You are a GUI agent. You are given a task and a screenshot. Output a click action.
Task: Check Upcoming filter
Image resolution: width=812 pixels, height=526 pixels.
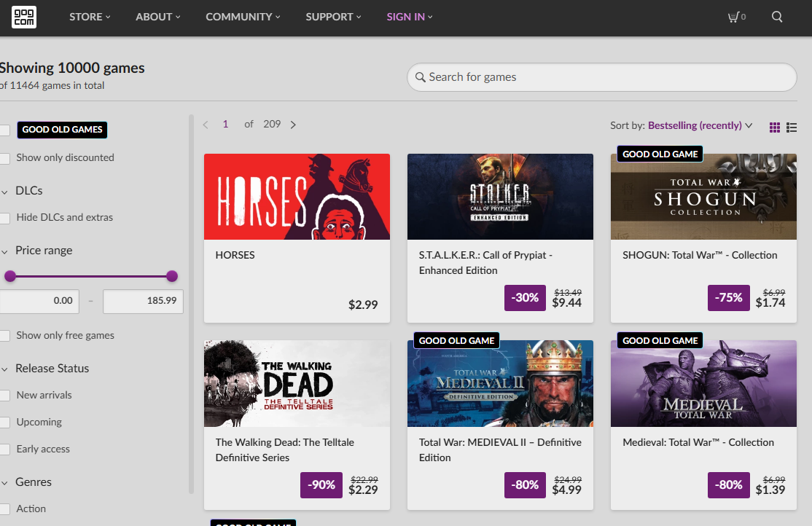[x=4, y=423]
